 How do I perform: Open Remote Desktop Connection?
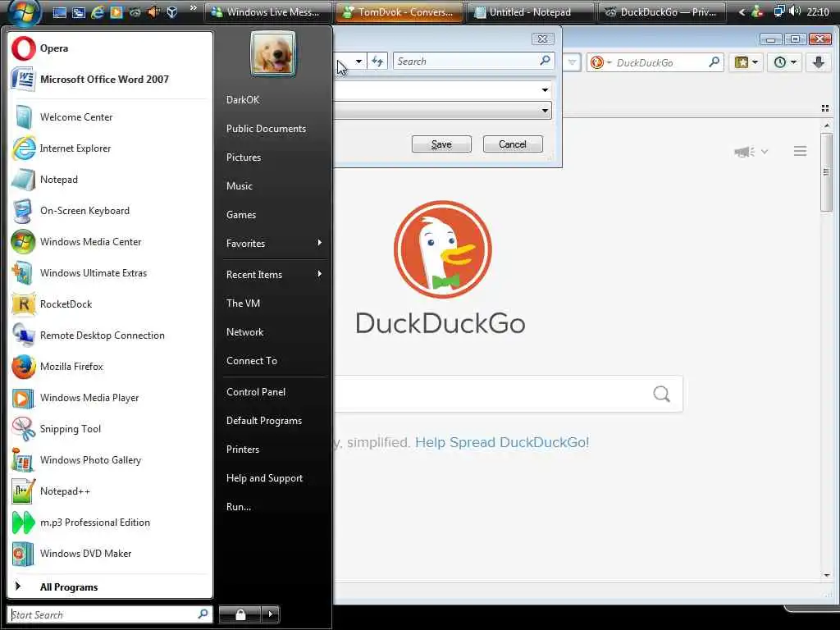(109, 336)
